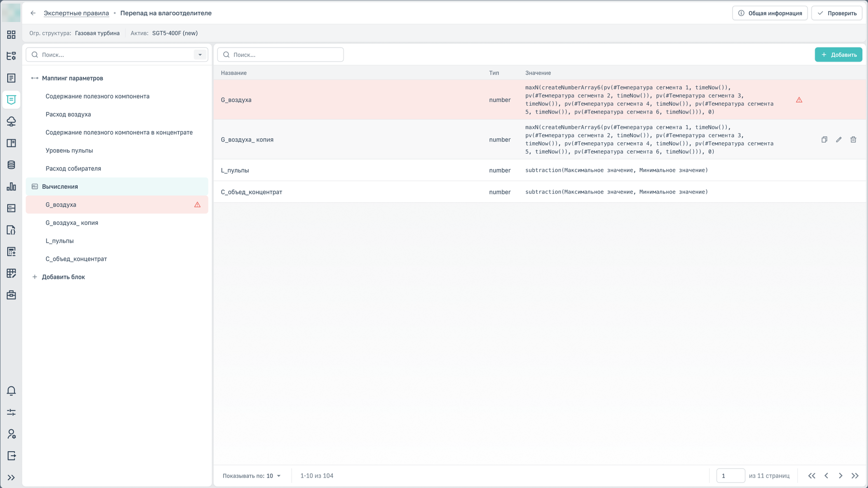The image size is (868, 488).
Task: Open the left search filter dropdown arrow
Action: 200,55
